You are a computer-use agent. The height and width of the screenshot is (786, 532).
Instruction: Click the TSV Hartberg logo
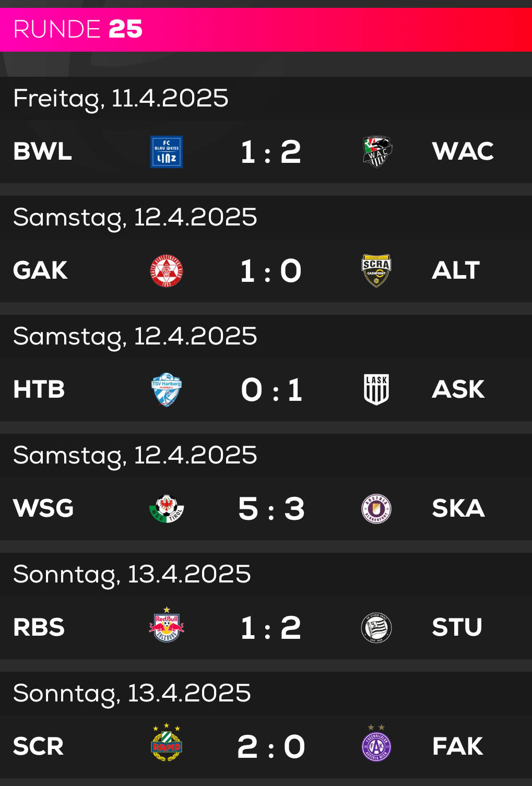[x=167, y=390]
